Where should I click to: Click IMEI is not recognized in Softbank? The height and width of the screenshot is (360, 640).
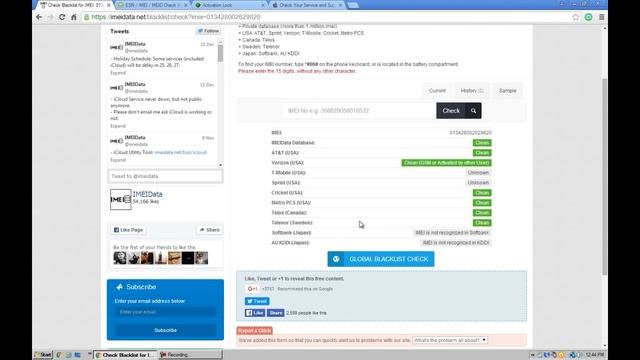452,233
